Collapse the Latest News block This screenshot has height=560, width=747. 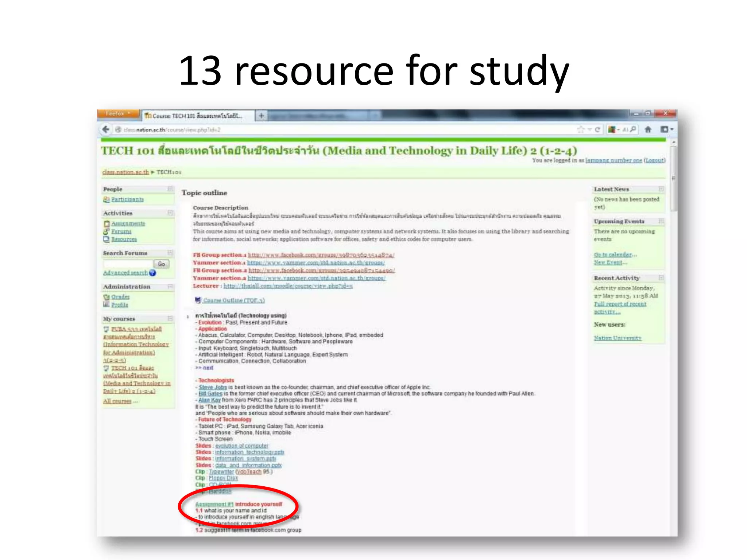pos(661,189)
